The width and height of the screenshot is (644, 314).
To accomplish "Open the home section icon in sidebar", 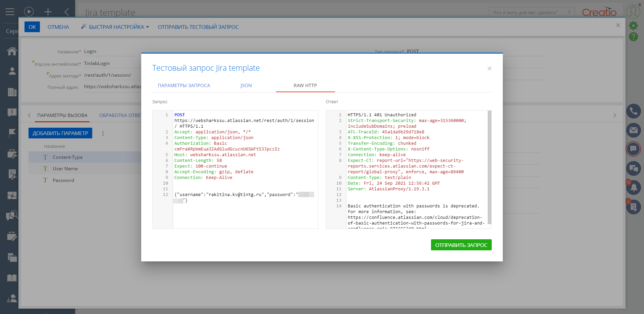I will [12, 51].
